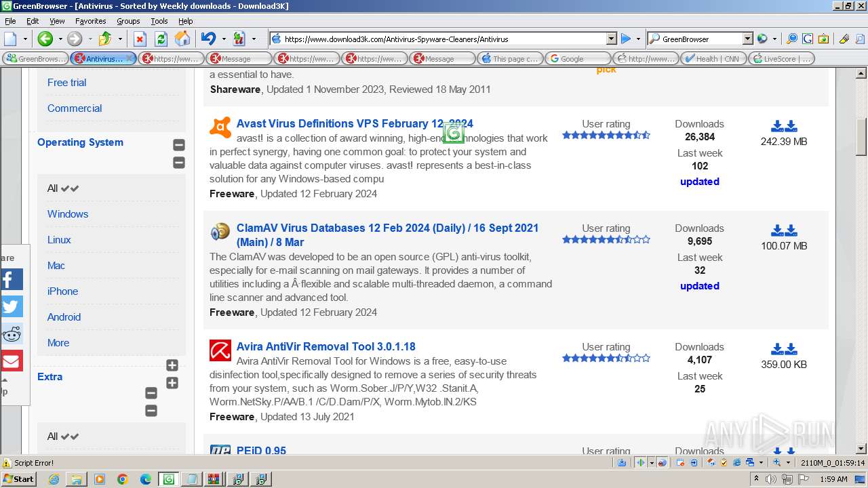The image size is (868, 488).
Task: Collapse Operating System with upper minus button
Action: [x=179, y=145]
